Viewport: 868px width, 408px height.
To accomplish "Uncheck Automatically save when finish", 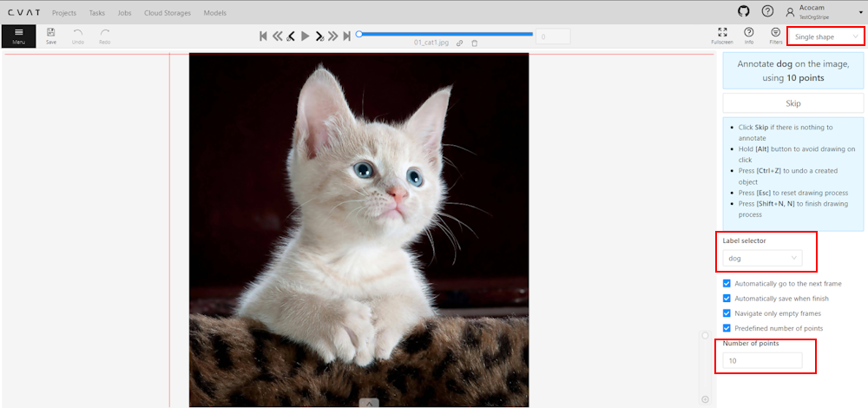I will click(727, 299).
